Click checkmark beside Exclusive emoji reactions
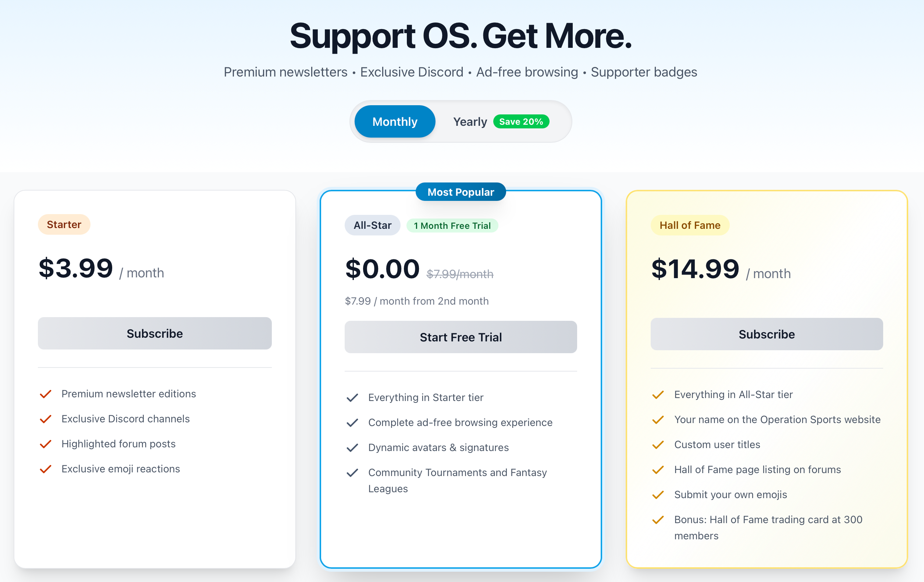Image resolution: width=924 pixels, height=582 pixels. (46, 469)
